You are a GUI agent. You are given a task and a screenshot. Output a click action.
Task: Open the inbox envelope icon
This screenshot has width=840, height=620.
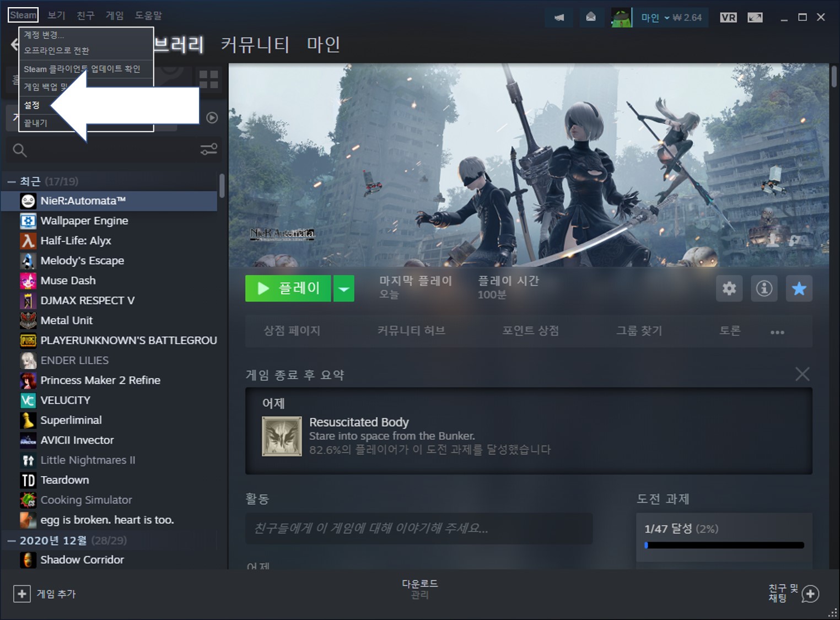(591, 17)
